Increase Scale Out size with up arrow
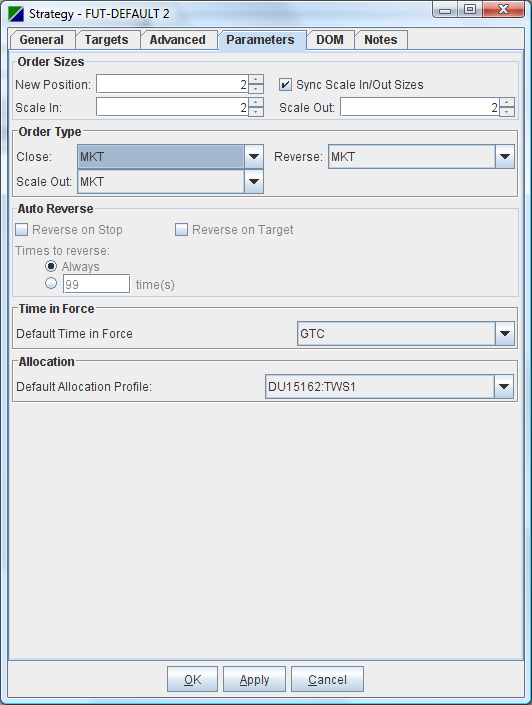The height and width of the screenshot is (705, 532). (507, 103)
